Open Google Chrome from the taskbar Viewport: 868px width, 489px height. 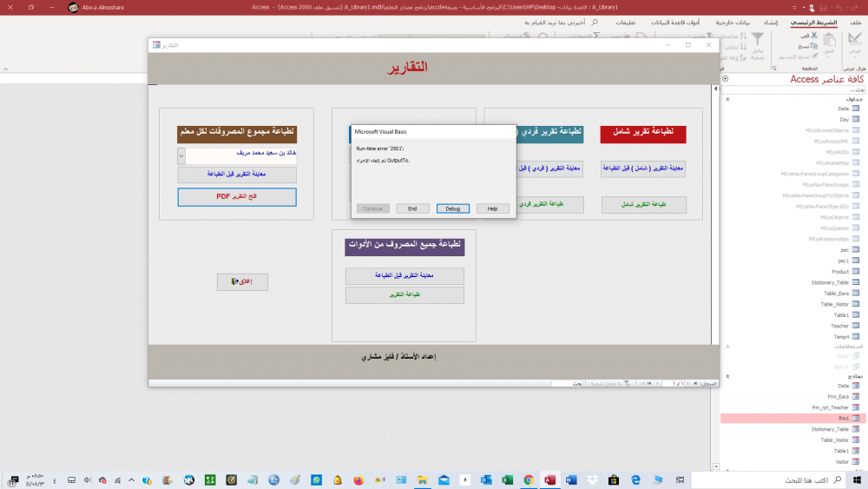coord(529,479)
